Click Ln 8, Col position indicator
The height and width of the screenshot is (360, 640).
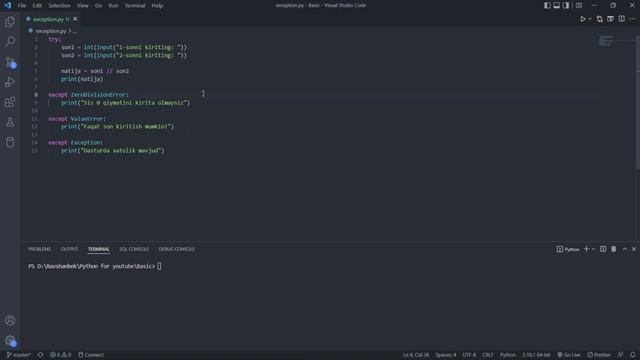point(416,355)
